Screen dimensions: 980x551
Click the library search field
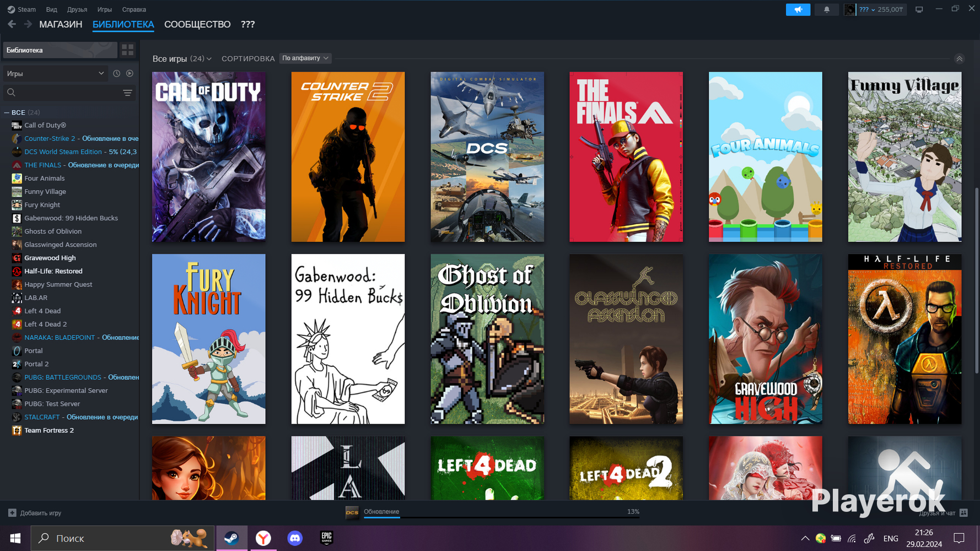[x=69, y=93]
